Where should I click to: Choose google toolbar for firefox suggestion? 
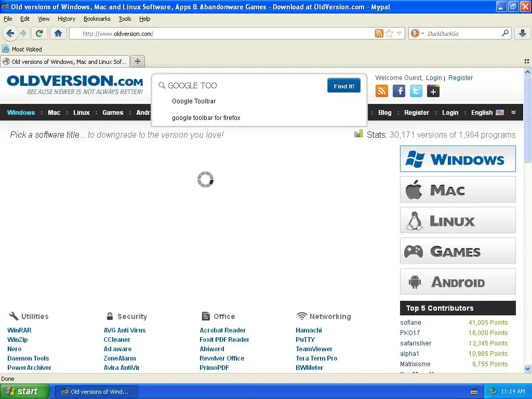tap(206, 118)
